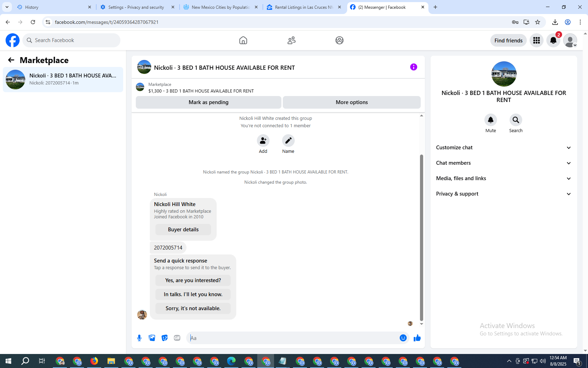Send 'Sorry, it's not available.' response
This screenshot has width=588, height=368.
[x=193, y=308]
